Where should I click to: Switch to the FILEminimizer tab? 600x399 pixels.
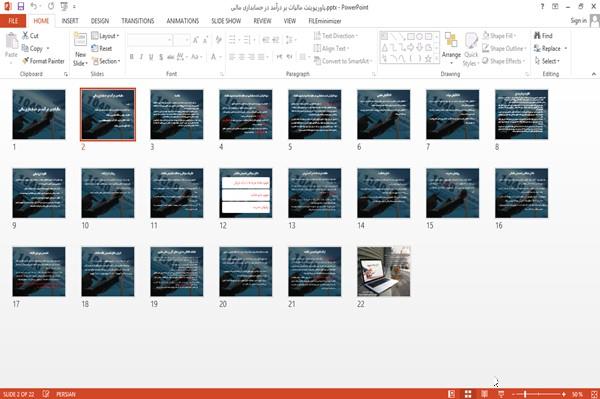[x=325, y=21]
